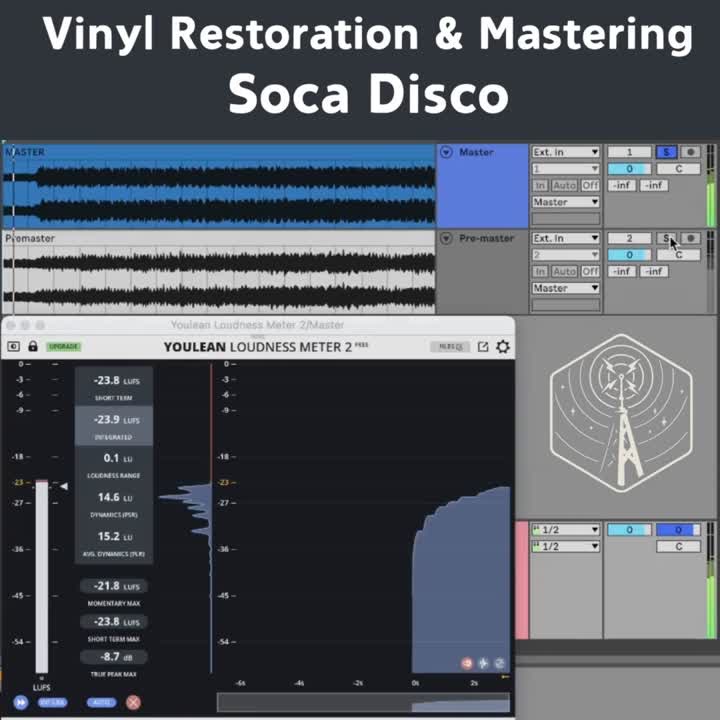Click Avg. Dynamics (PLR) 15.2 LU readout

[x=114, y=543]
